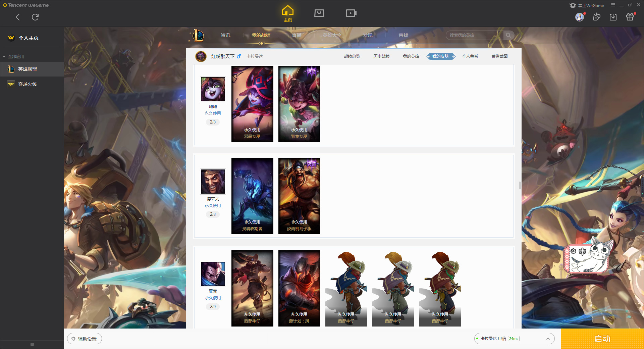Screen dimensions: 644x349
Task: Click the 中 language icon on cat widget
Action: (x=582, y=251)
